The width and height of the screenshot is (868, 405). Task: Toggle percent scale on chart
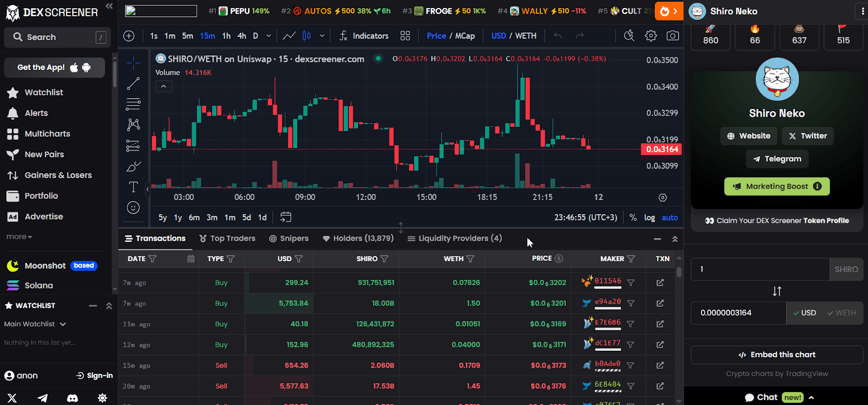tap(633, 217)
